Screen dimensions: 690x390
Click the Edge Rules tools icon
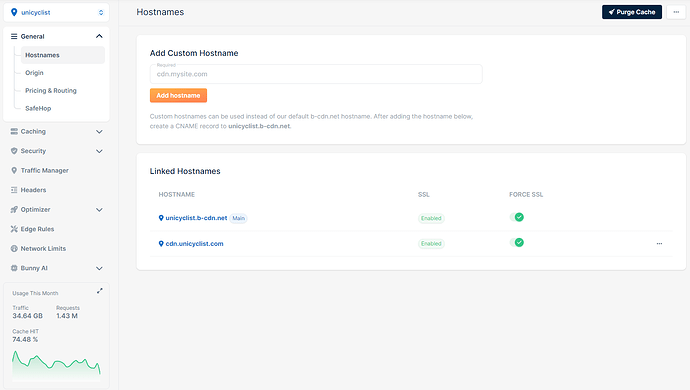tap(14, 229)
